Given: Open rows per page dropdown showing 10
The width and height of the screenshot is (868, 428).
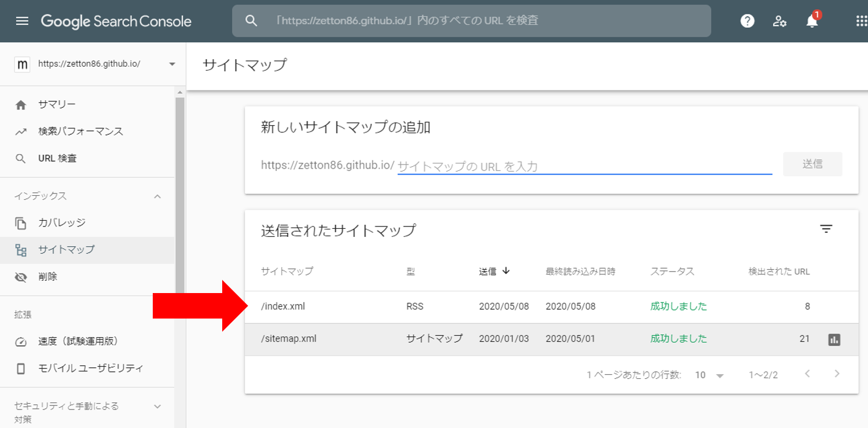Looking at the screenshot, I should click(709, 375).
